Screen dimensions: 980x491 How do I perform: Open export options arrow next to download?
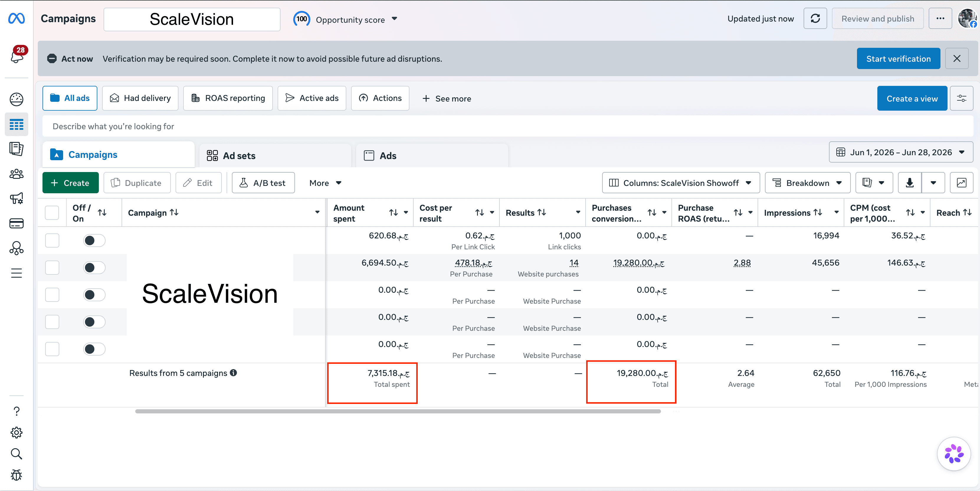coord(933,183)
